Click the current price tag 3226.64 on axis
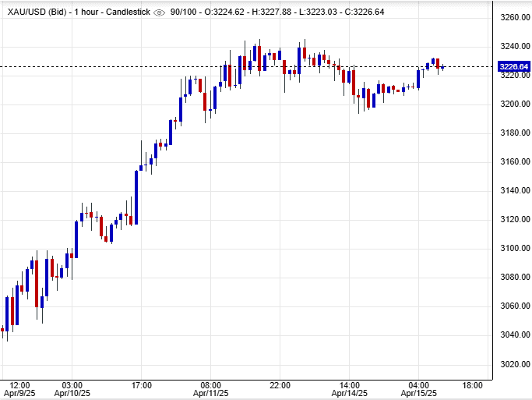The width and height of the screenshot is (532, 400). pyautogui.click(x=513, y=67)
